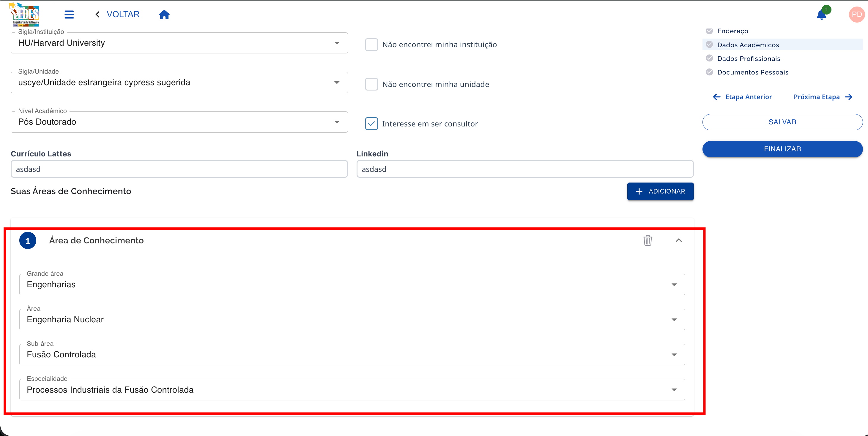Viewport: 868px width, 436px height.
Task: Click the SALVAR button
Action: coord(782,122)
